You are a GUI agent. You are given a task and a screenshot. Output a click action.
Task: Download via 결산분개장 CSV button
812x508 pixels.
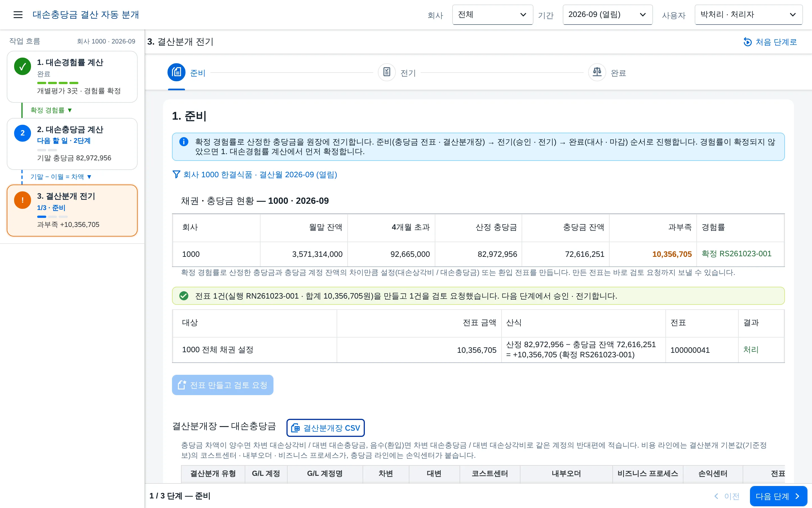[x=325, y=428]
